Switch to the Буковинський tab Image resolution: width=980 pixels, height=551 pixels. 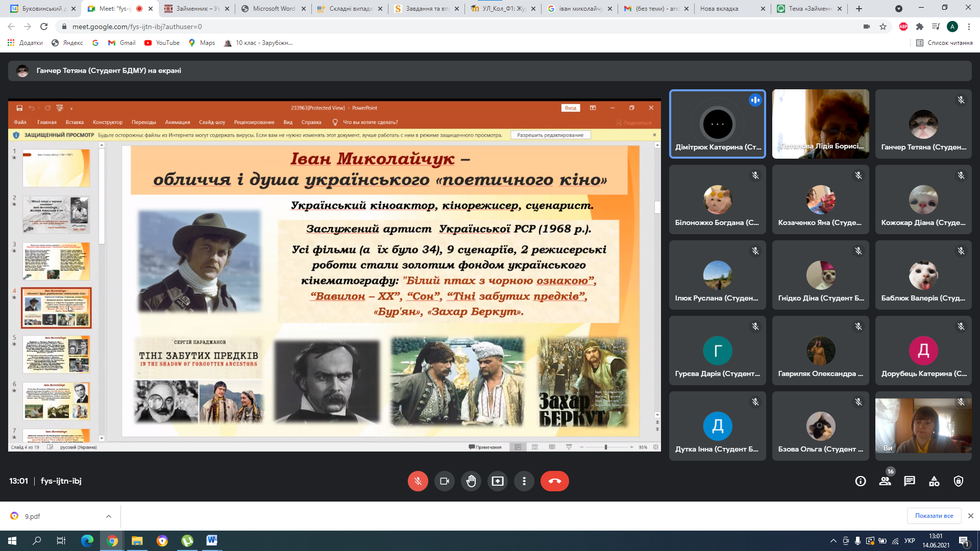(43, 9)
